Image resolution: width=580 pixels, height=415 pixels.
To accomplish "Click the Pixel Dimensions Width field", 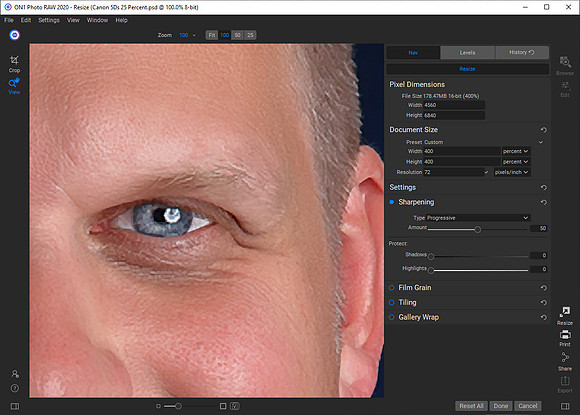I will click(454, 105).
